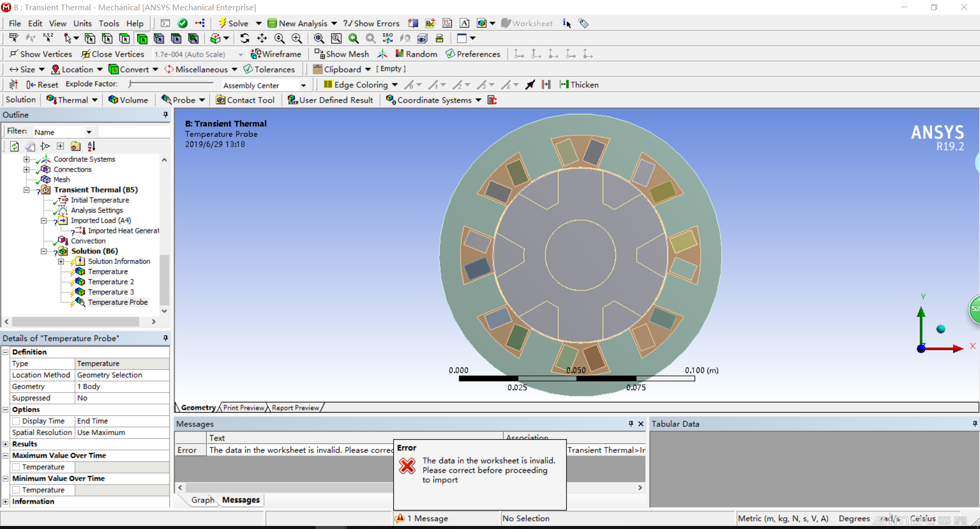Open the Coordinate Systems dropdown
The image size is (980, 529).
click(478, 100)
